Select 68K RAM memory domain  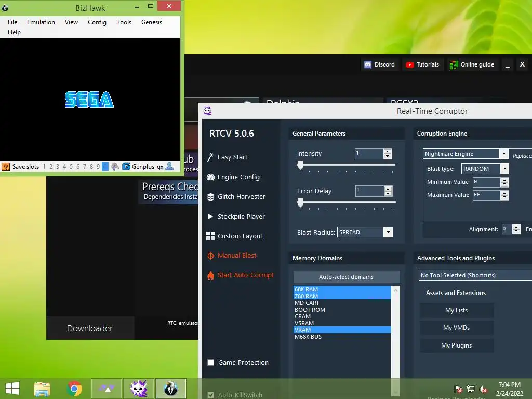(342, 289)
